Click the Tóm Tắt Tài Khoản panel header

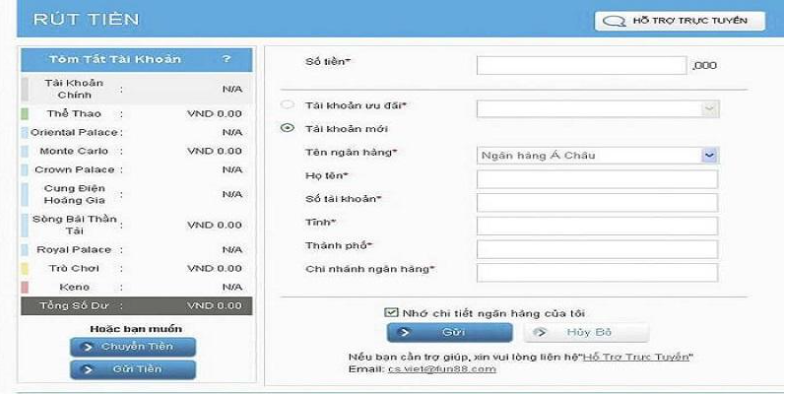(137, 59)
